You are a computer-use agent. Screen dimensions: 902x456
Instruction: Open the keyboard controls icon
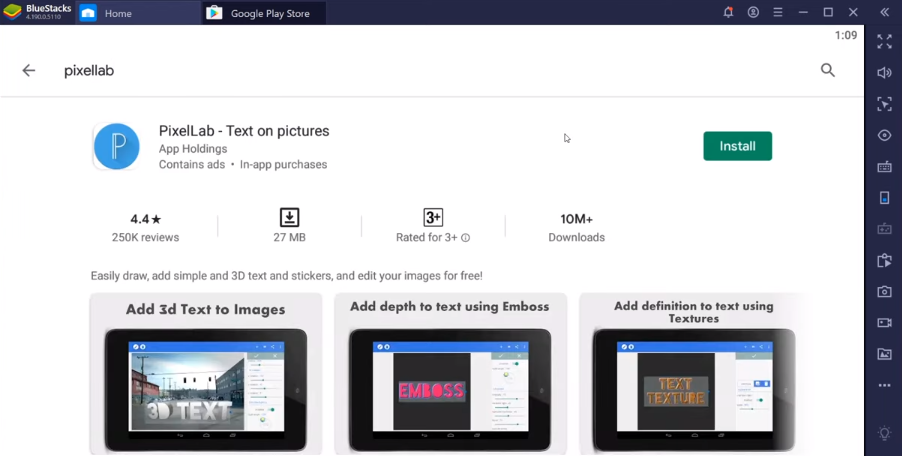pos(884,167)
